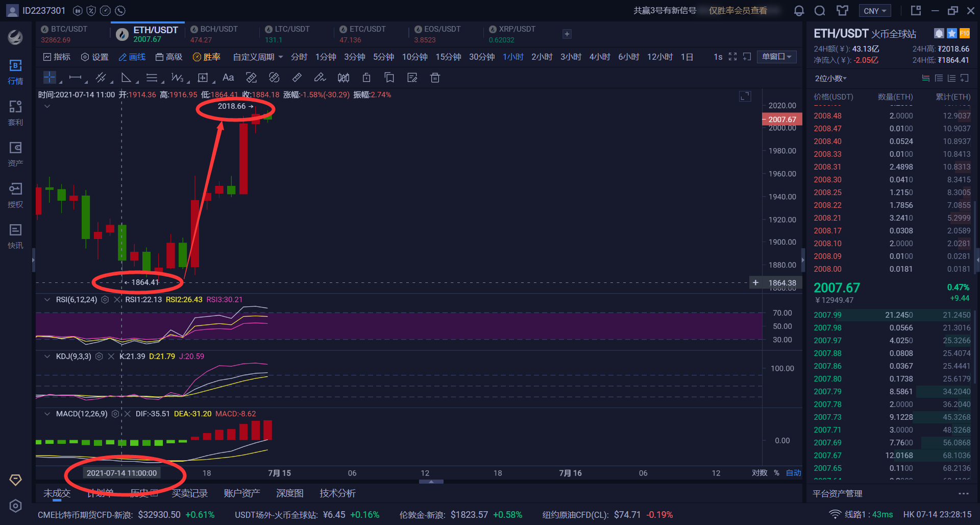Collapse the KDJ indicator panel chevron
Screen dimensions: 980x525
tap(47, 356)
